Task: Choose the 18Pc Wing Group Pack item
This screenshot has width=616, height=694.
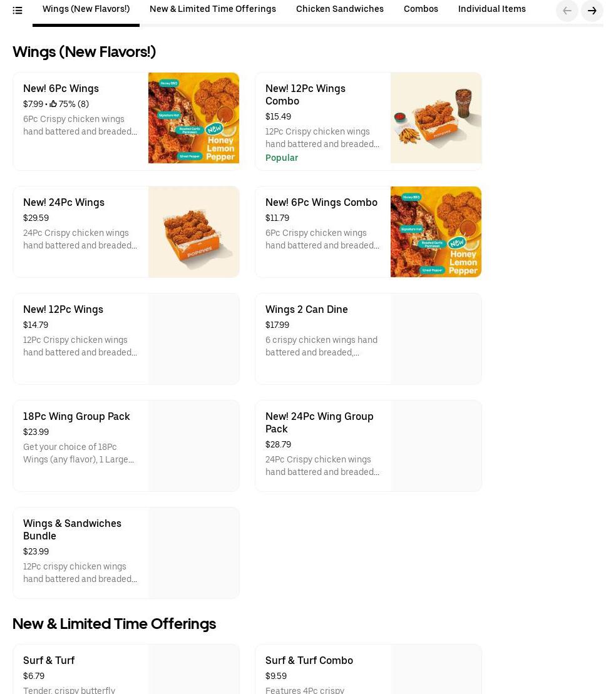Action: [x=76, y=417]
